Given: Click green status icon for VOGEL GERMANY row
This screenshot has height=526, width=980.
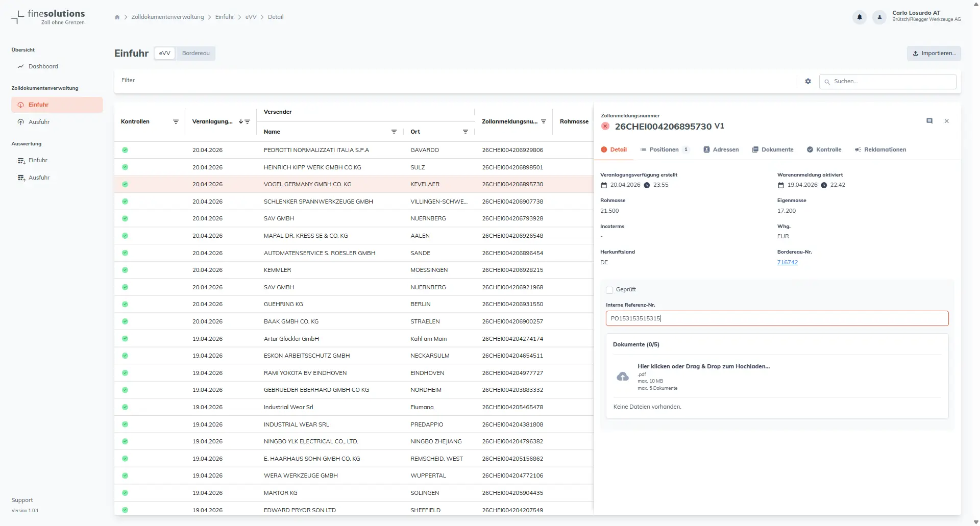Looking at the screenshot, I should (x=125, y=184).
